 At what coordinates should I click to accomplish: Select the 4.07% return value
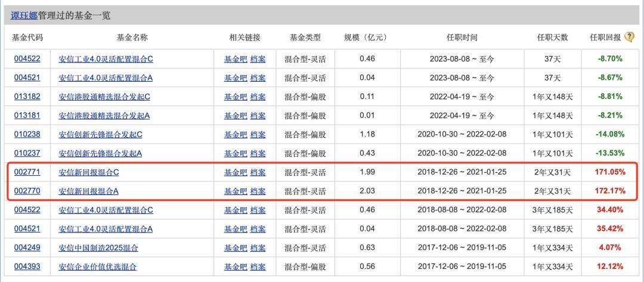tap(610, 247)
